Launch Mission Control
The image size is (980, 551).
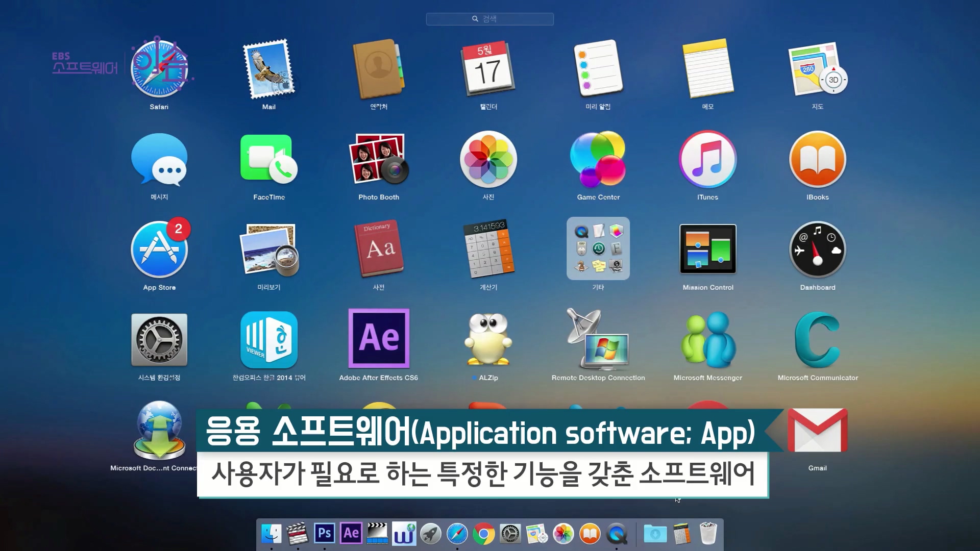pos(708,249)
